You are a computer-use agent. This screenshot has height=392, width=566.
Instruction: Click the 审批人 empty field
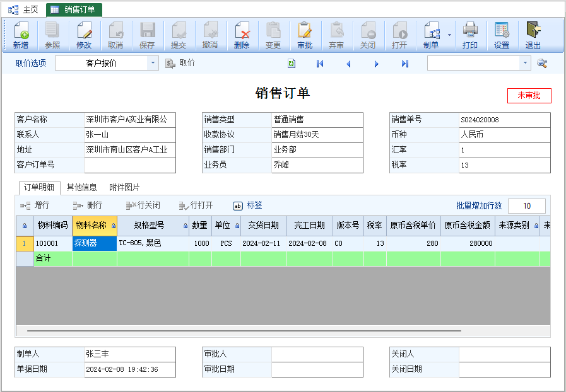tap(317, 354)
